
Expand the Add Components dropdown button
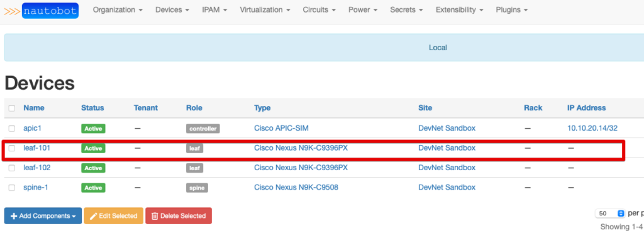pos(43,215)
